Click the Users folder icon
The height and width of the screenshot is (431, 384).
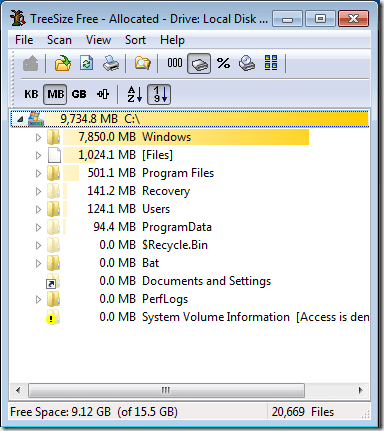[53, 209]
